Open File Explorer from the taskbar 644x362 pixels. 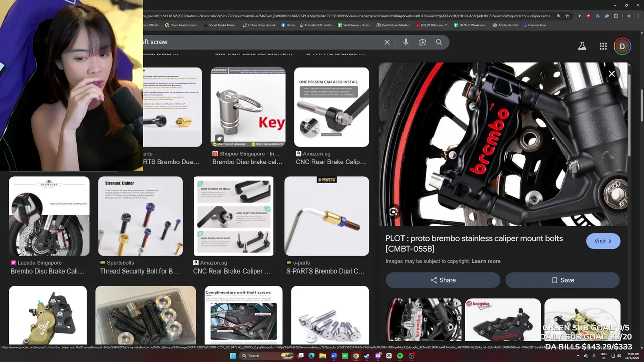323,356
